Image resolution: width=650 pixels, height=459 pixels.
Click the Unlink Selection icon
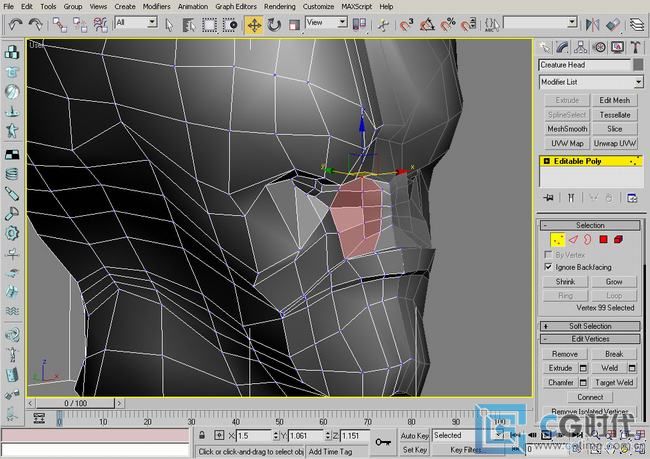click(80, 25)
